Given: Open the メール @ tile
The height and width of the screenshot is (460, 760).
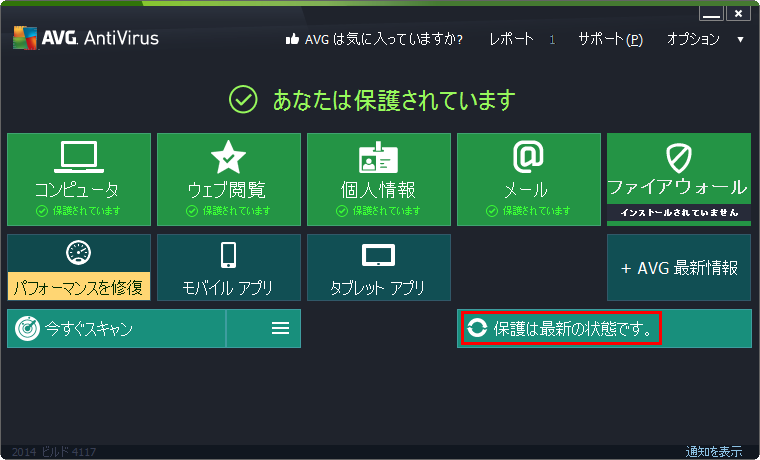Looking at the screenshot, I should click(529, 179).
